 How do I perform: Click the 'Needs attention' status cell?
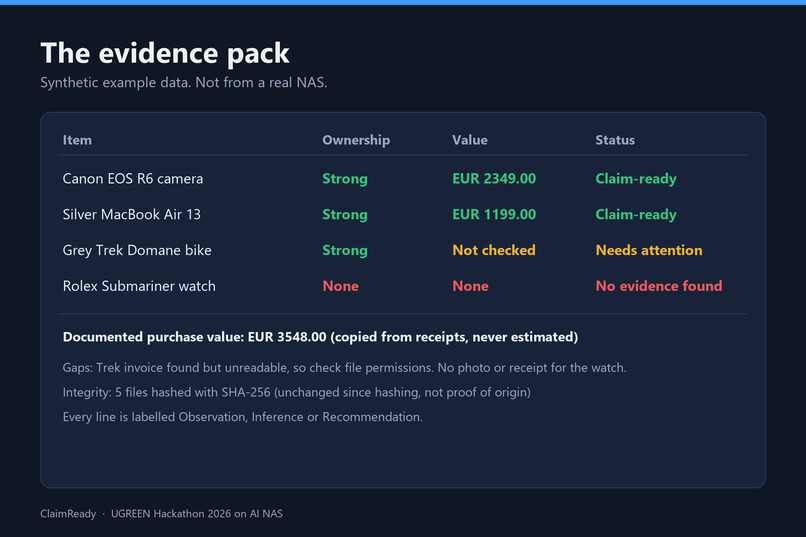pyautogui.click(x=649, y=250)
